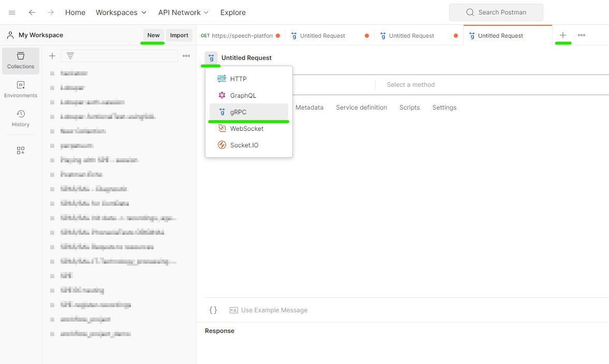
Task: Click the My Workspace user icon
Action: pyautogui.click(x=10, y=35)
